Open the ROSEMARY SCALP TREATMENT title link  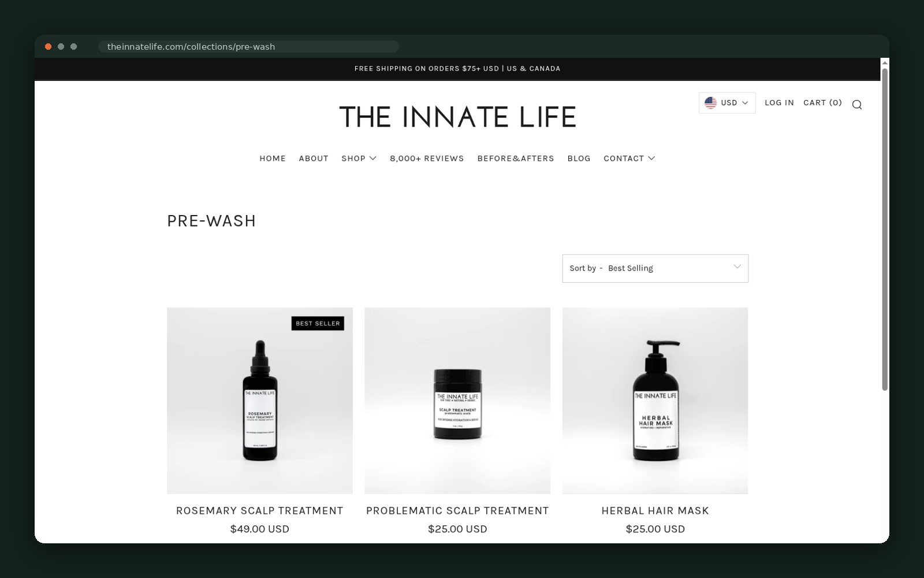pos(260,510)
